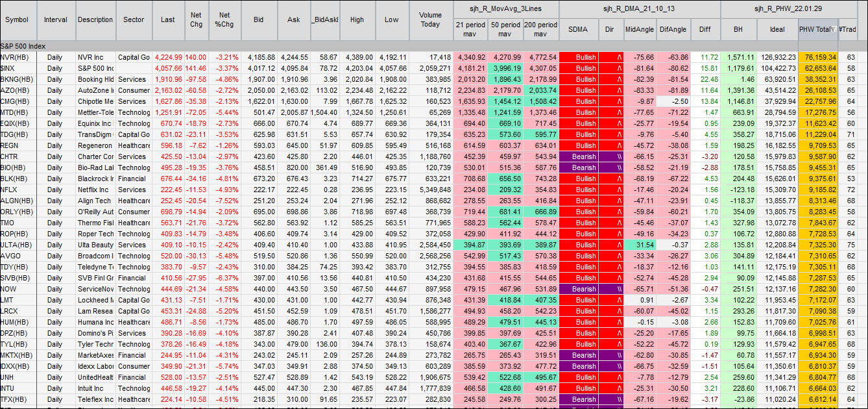
Task: Select the $INX symbol cell
Action: tap(18, 68)
